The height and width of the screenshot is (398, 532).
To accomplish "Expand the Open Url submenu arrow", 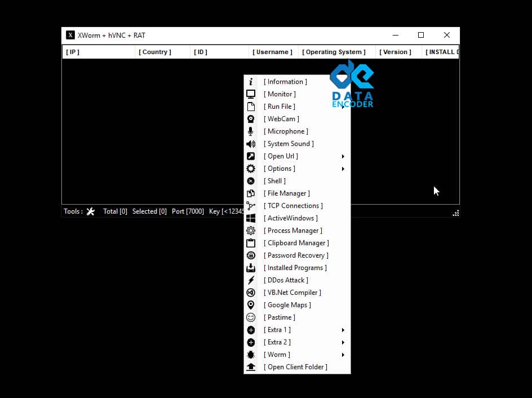I will [x=343, y=156].
